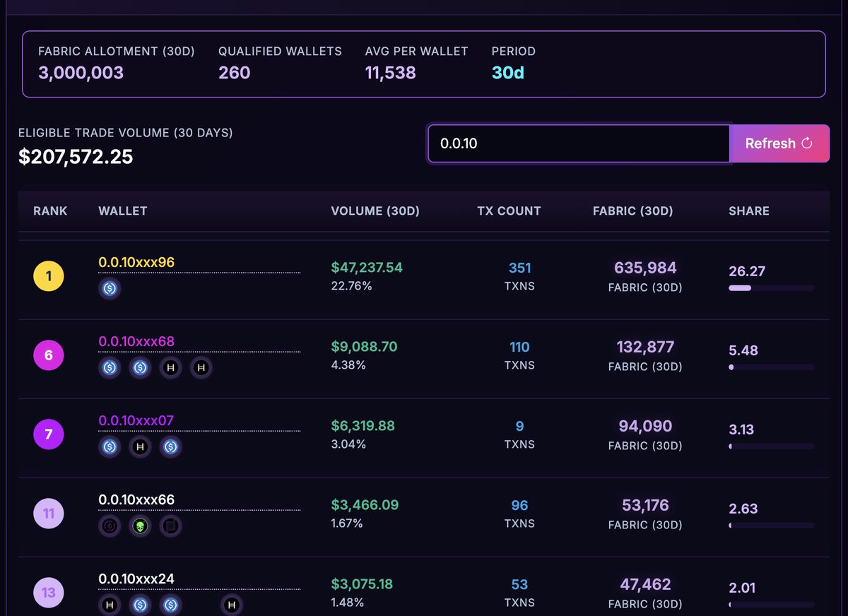Screen dimensions: 848x616
Task: Click the avg per wallet value 11,538
Action: (x=391, y=72)
